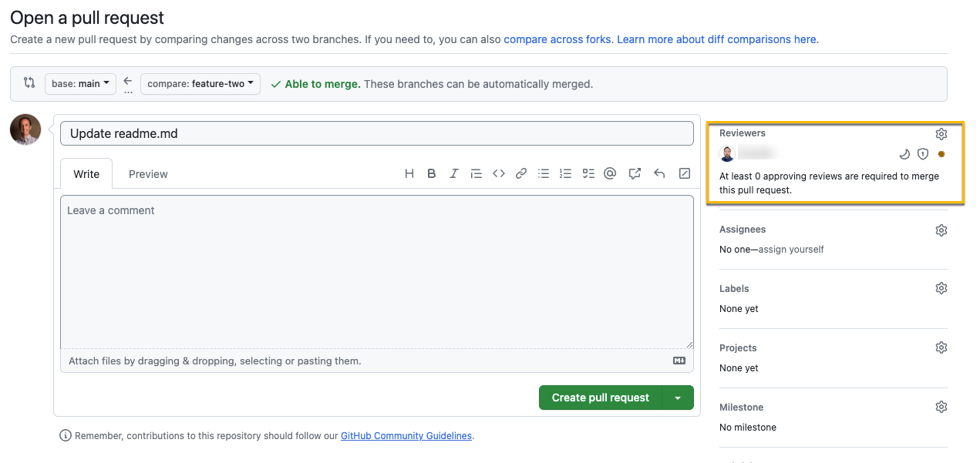Click the Create pull request button
The image size is (980, 463).
[601, 398]
